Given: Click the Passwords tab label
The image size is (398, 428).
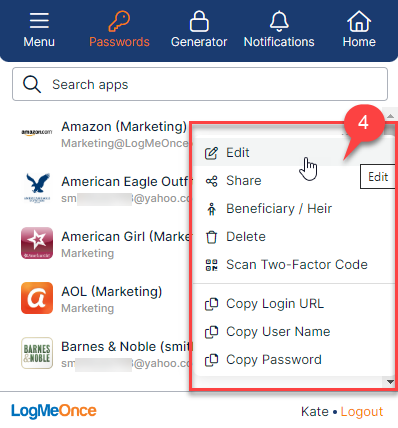Looking at the screenshot, I should click(x=119, y=42).
